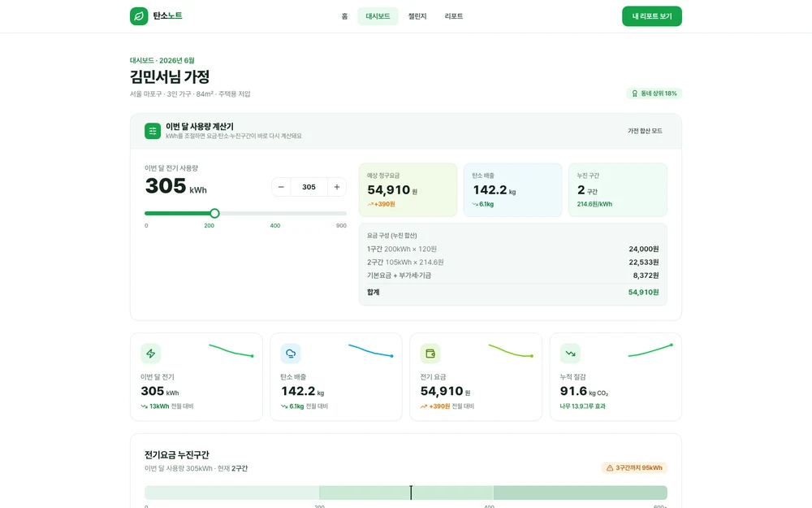Click the 1구간 200kWh × 120원 row label
812x508 pixels.
click(x=402, y=250)
